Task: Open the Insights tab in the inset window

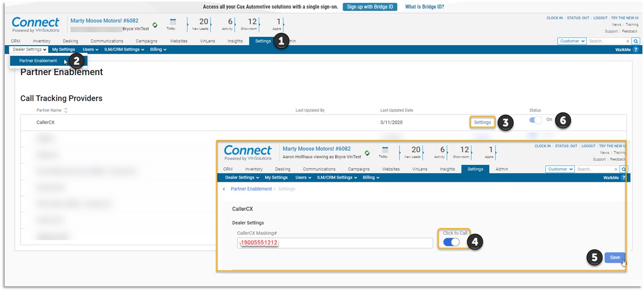Action: point(447,169)
